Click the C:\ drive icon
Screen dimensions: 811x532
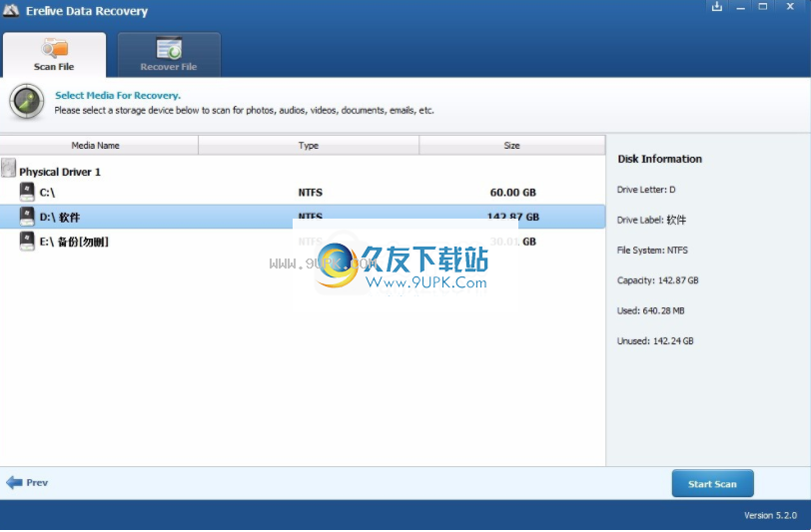[x=27, y=192]
